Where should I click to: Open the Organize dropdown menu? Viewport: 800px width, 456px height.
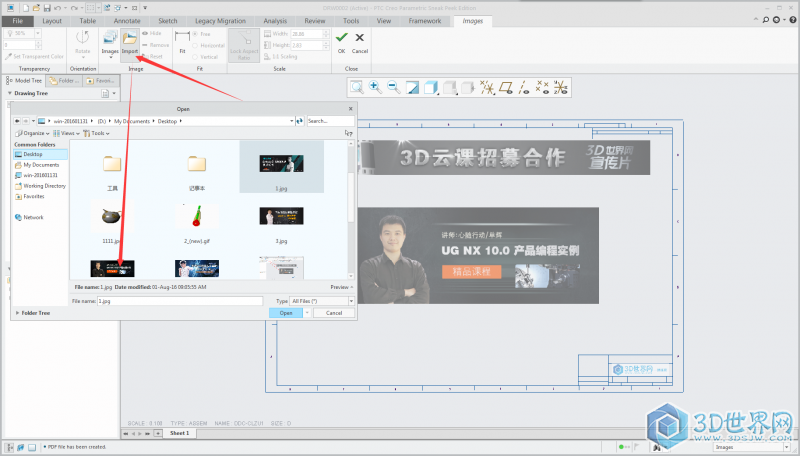[x=32, y=133]
